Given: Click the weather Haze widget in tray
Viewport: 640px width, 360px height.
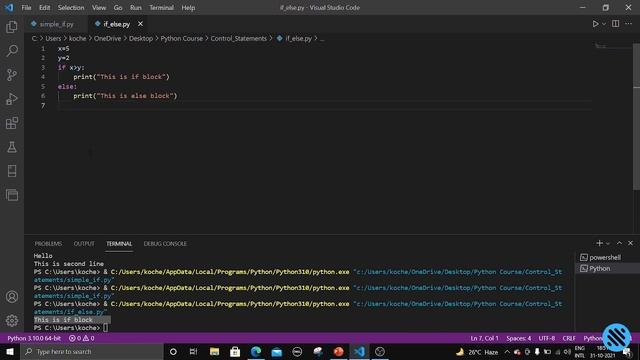Looking at the screenshot, I should 477,351.
